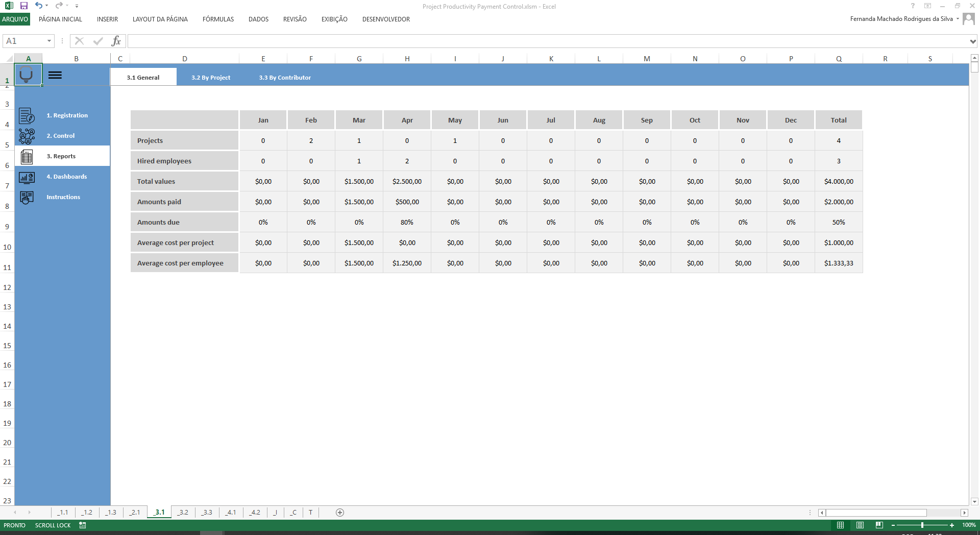980x535 pixels.
Task: Click the Instructions sidebar icon
Action: pos(26,198)
